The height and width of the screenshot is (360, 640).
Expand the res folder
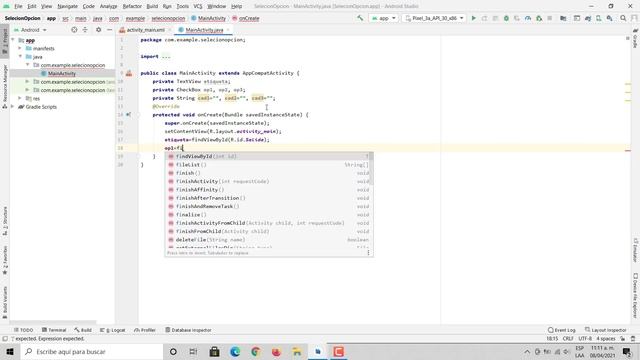point(20,98)
